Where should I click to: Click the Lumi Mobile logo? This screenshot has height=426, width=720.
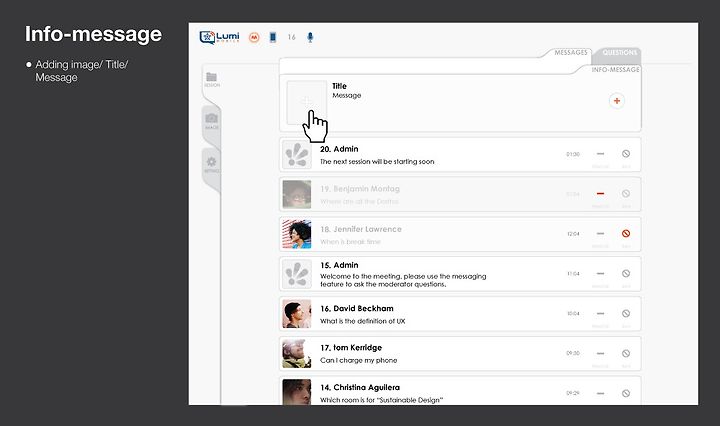(x=219, y=37)
